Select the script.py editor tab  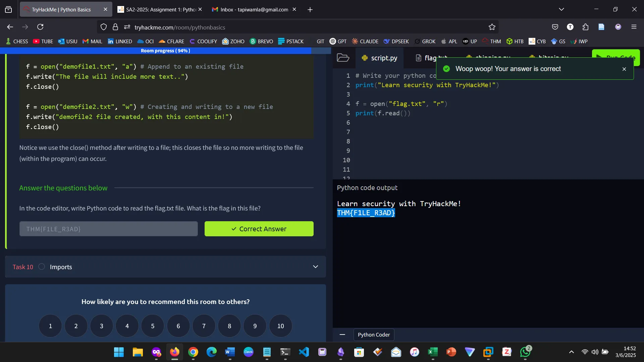380,58
